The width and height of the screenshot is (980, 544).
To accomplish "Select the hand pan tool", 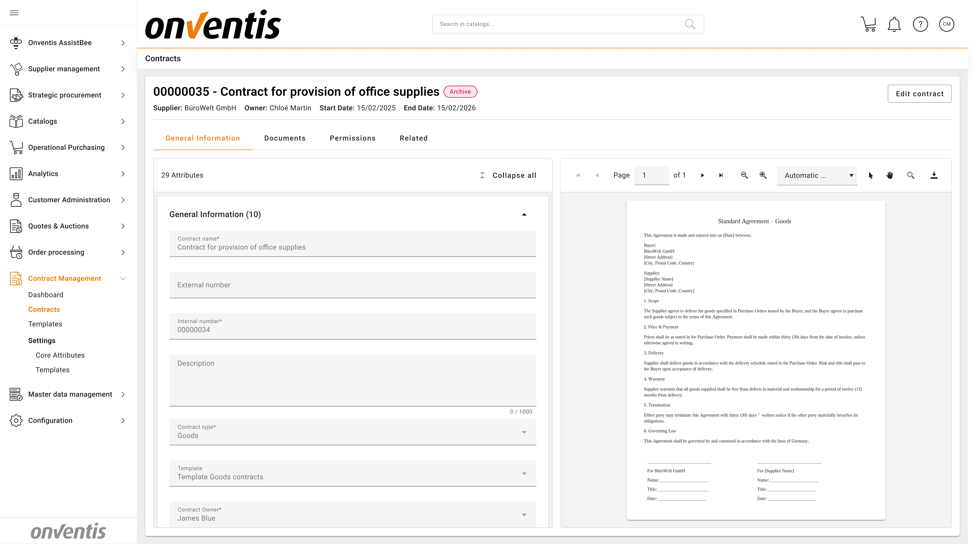I will click(x=890, y=175).
